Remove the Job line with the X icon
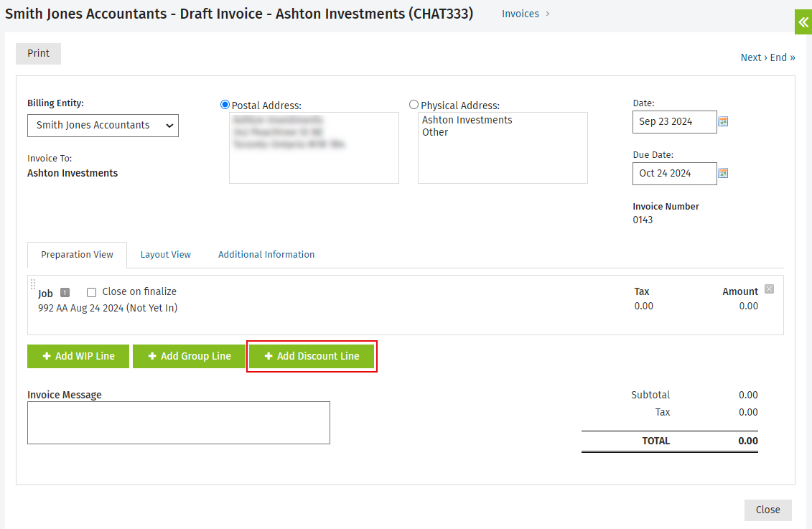The image size is (812, 529). tap(769, 289)
